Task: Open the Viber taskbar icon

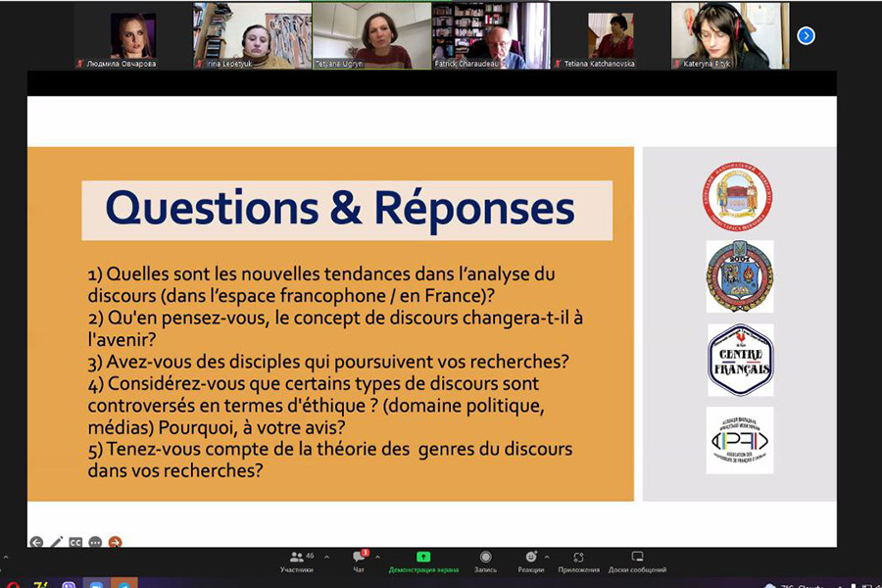Action: pyautogui.click(x=69, y=585)
